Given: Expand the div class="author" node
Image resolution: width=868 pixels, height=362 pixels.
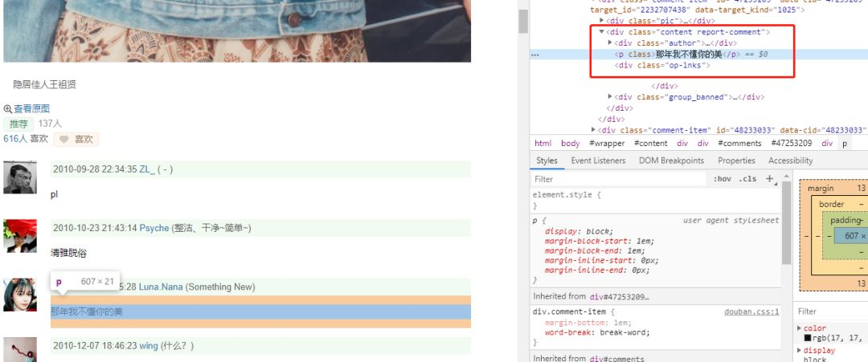Looking at the screenshot, I should coord(610,43).
